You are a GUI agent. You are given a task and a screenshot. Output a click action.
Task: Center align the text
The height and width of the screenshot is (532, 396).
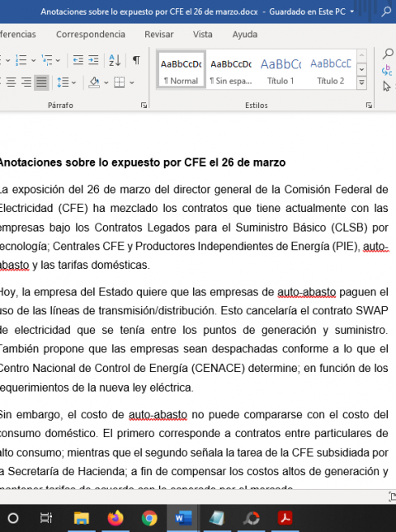tap(12, 82)
